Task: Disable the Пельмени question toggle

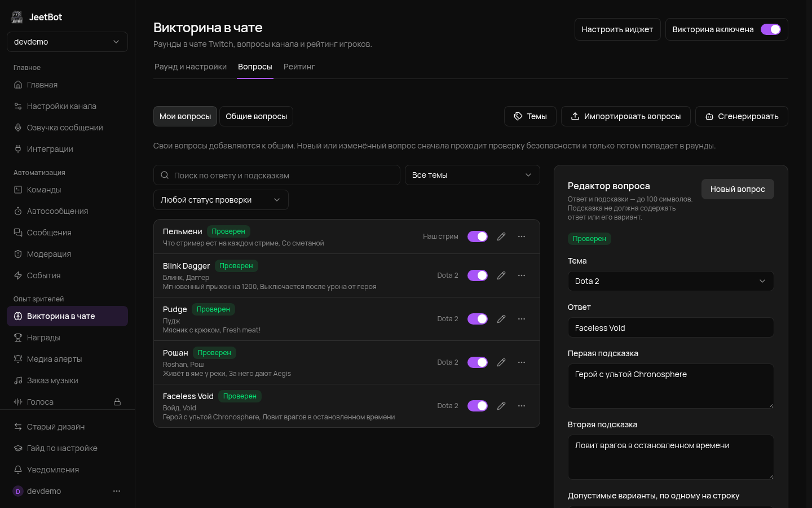Action: click(478, 237)
